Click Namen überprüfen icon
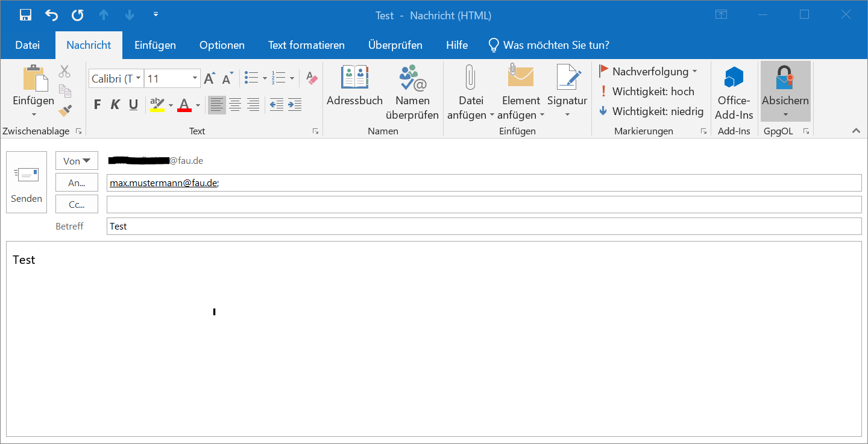868x444 pixels. coord(412,78)
